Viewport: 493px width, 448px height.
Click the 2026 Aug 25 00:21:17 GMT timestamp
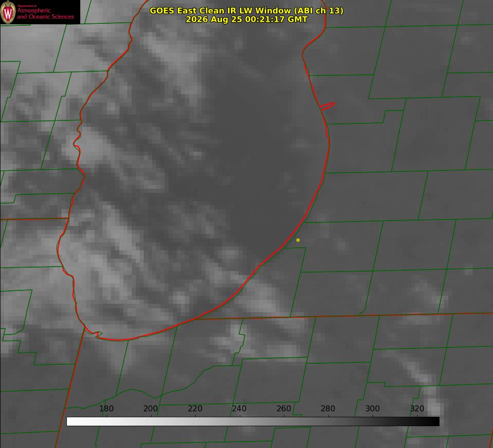247,19
